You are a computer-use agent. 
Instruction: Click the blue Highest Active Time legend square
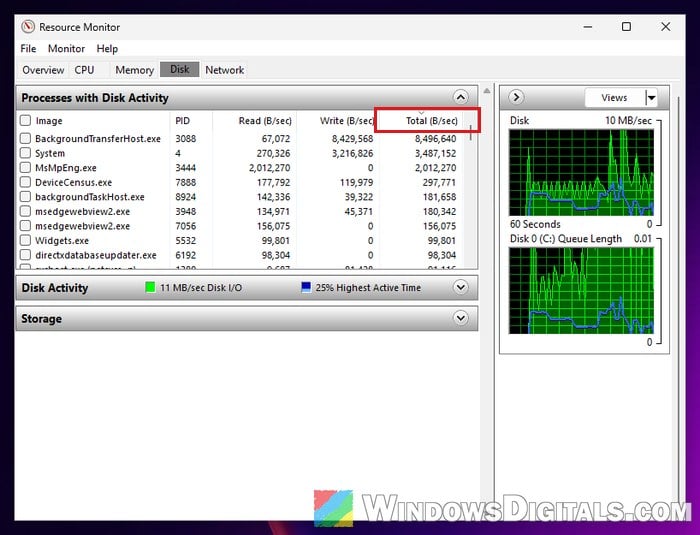pyautogui.click(x=306, y=287)
